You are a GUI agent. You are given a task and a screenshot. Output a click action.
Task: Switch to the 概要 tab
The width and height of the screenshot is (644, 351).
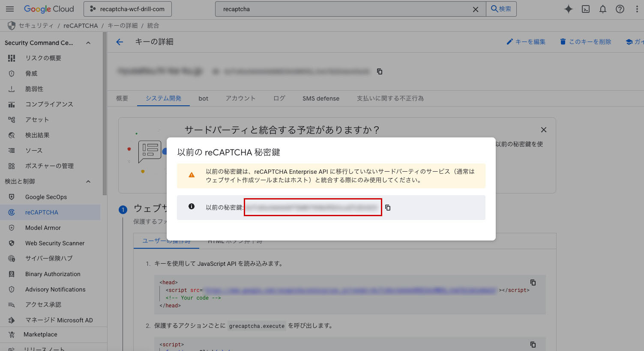coord(122,98)
